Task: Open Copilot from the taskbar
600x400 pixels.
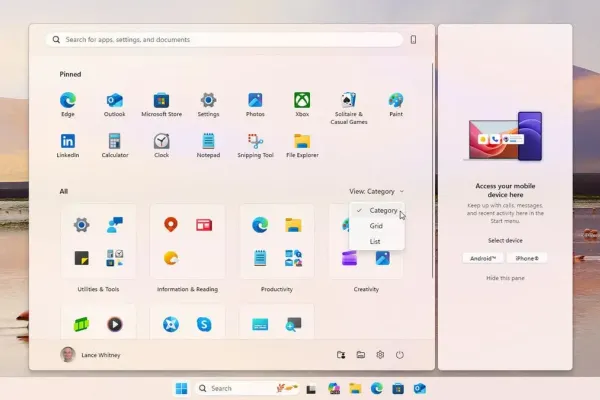Action: point(334,389)
